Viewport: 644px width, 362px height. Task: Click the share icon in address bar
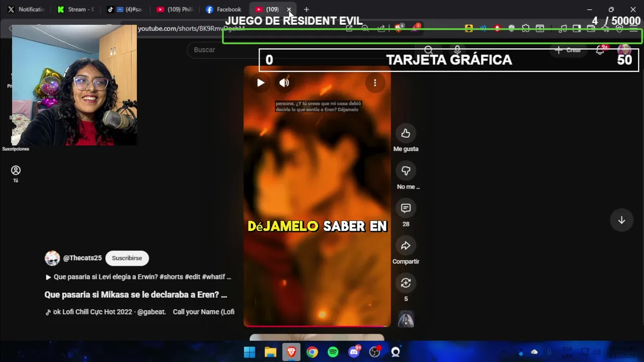point(381,29)
